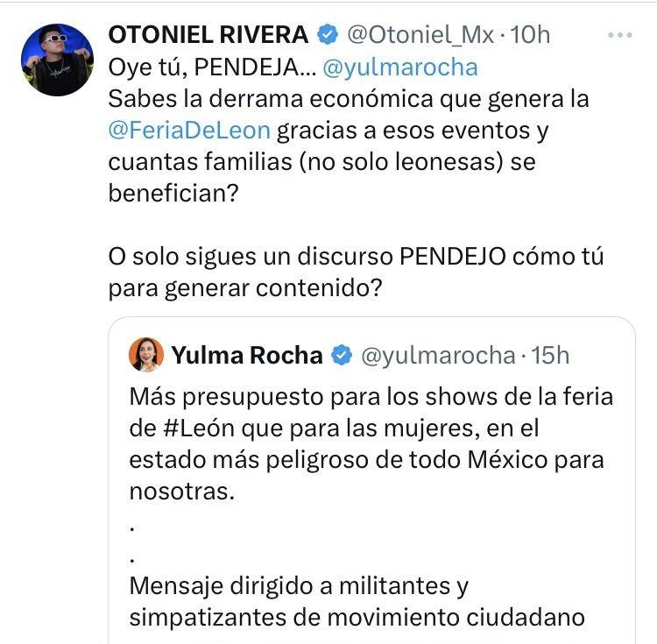657x644 pixels.
Task: Open the @yulmarocha handle in the quoted tweet
Action: [x=437, y=355]
